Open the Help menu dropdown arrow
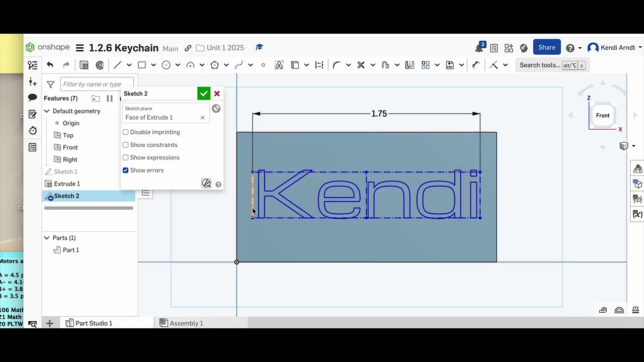 tap(580, 48)
